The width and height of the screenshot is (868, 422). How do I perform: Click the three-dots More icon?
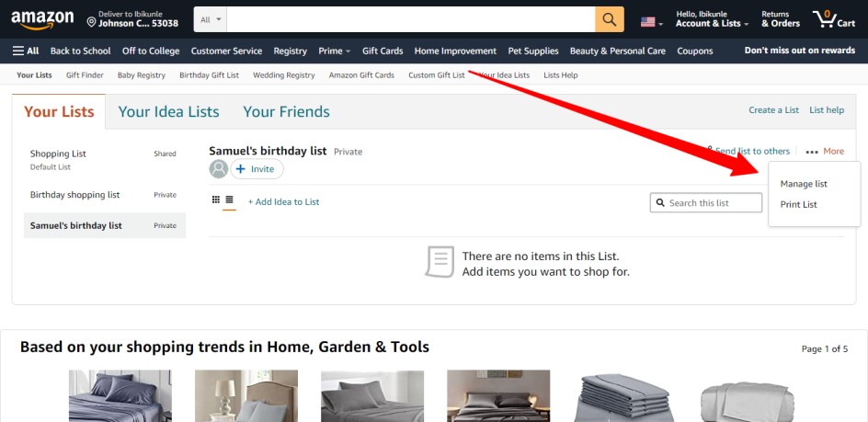[x=812, y=152]
